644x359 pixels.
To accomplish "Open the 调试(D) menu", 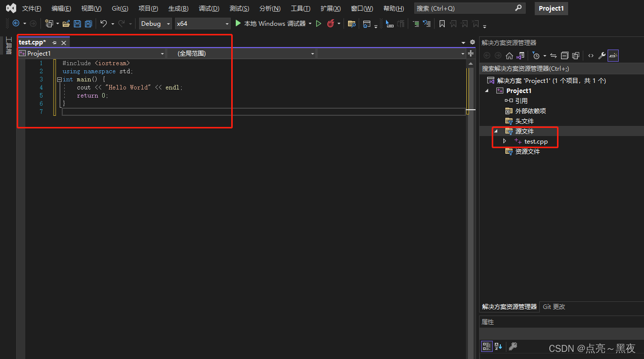I will coord(209,9).
